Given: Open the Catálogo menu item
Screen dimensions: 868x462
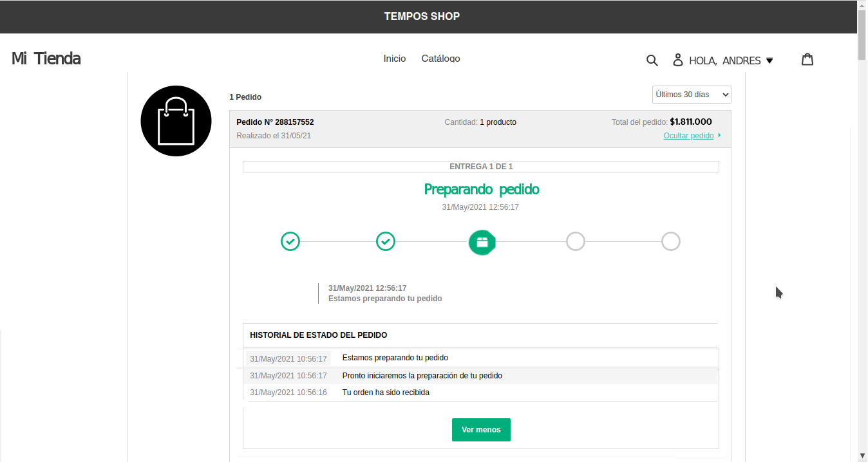Looking at the screenshot, I should point(440,59).
